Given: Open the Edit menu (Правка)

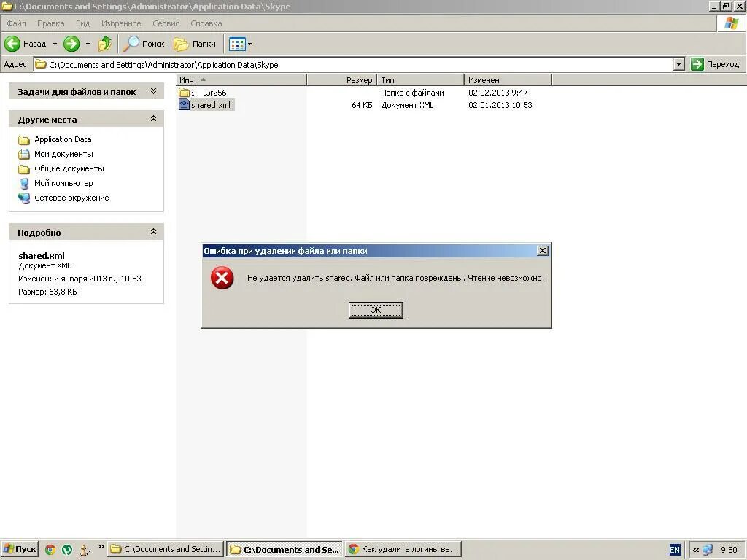Looking at the screenshot, I should pyautogui.click(x=50, y=23).
